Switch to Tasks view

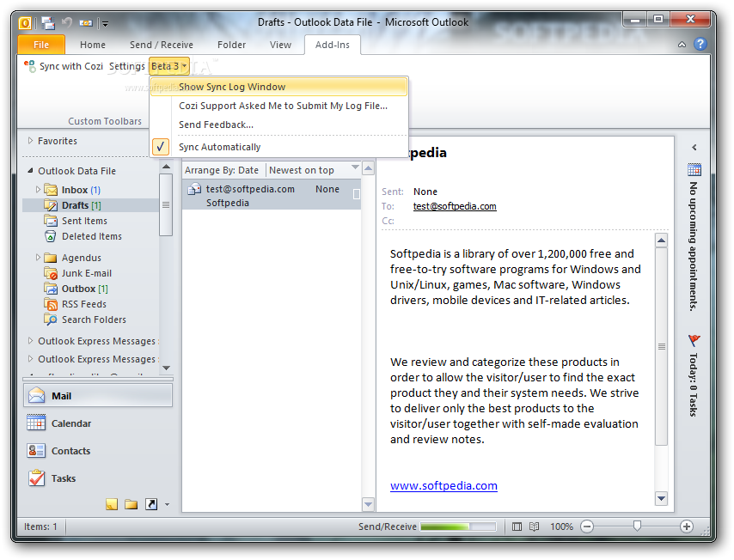(98, 478)
